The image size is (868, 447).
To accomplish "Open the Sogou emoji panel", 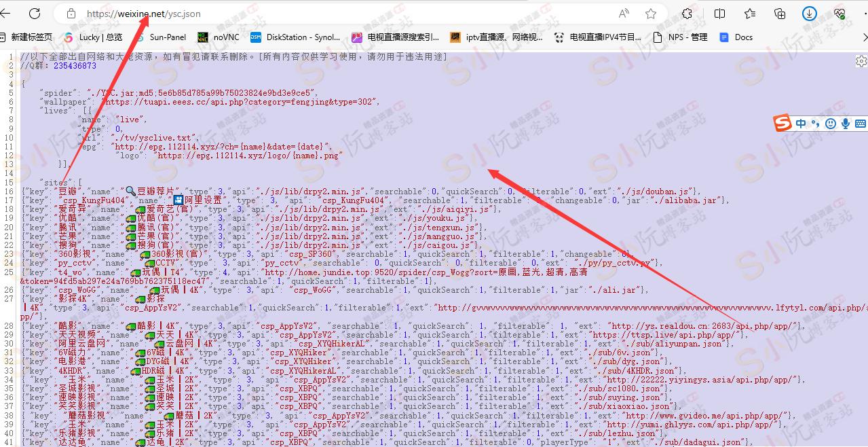I will coord(831,123).
